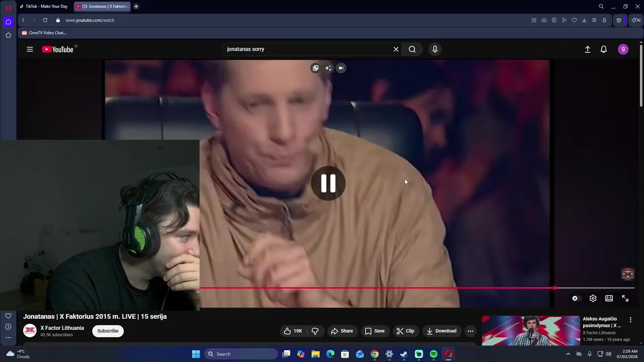This screenshot has width=644, height=362.
Task: Reload the page with the refresh icon
Action: [x=45, y=20]
